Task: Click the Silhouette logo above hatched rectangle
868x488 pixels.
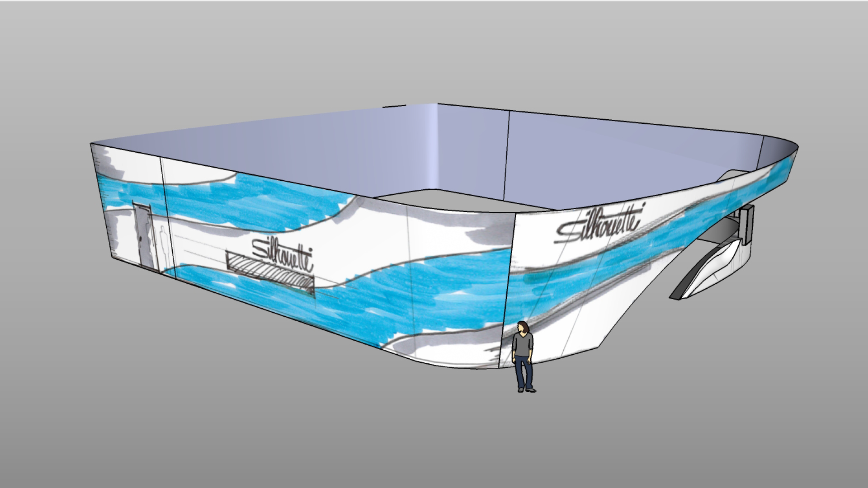Action: [283, 255]
